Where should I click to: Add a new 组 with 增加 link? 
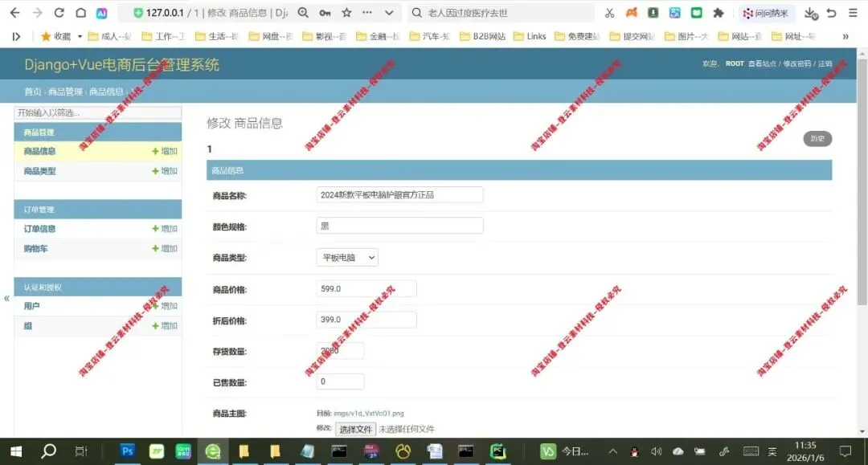(x=165, y=326)
